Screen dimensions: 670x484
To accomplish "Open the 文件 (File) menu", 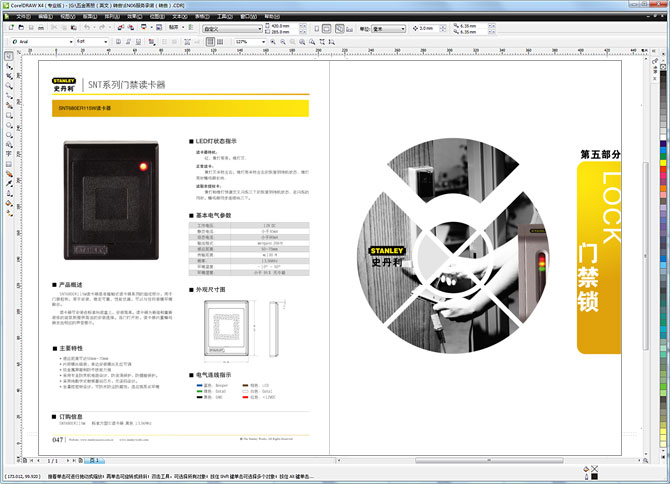I will click(23, 17).
